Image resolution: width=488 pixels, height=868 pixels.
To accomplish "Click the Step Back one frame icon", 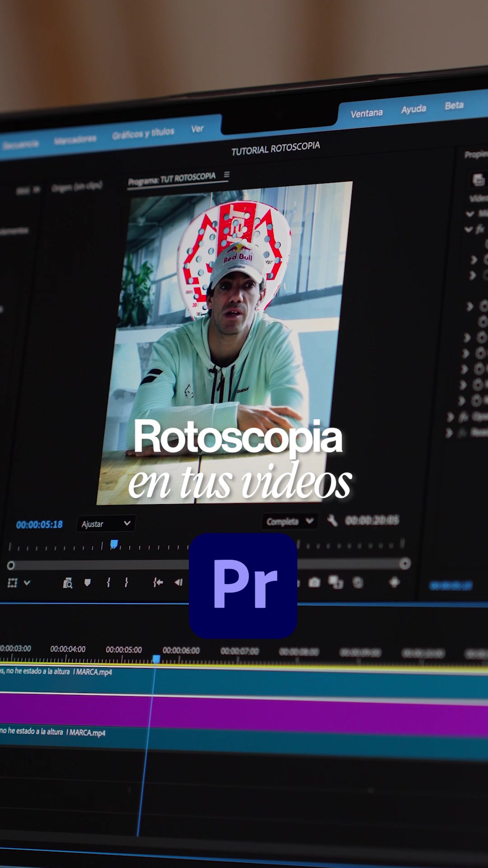I will (179, 582).
